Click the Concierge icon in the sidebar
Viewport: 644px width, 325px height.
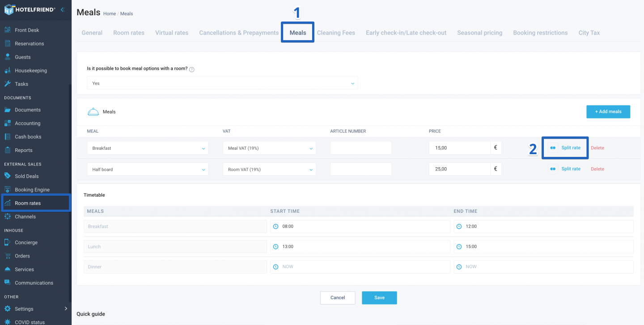click(x=8, y=242)
